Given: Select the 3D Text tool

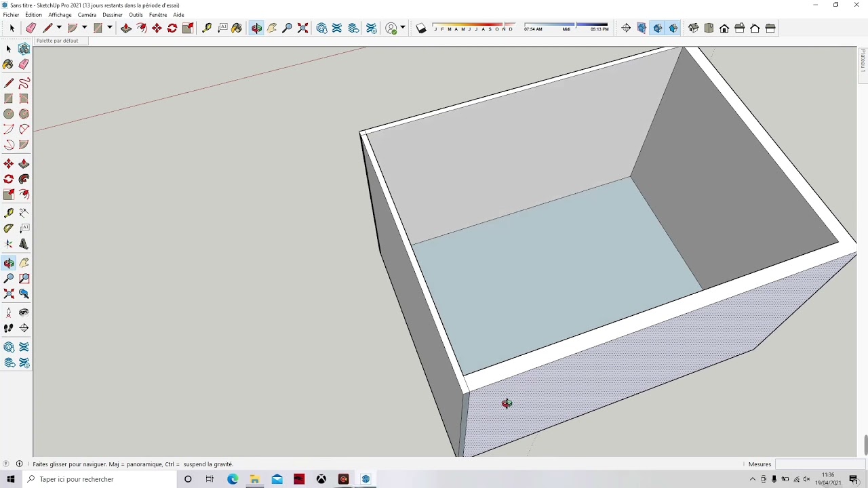Looking at the screenshot, I should pyautogui.click(x=24, y=244).
